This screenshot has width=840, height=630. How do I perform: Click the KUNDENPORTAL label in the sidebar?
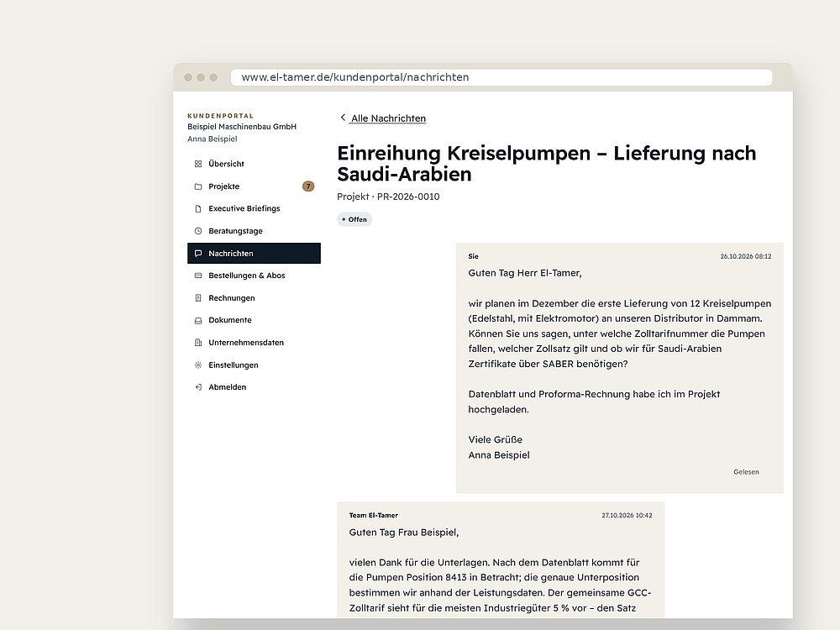[220, 116]
